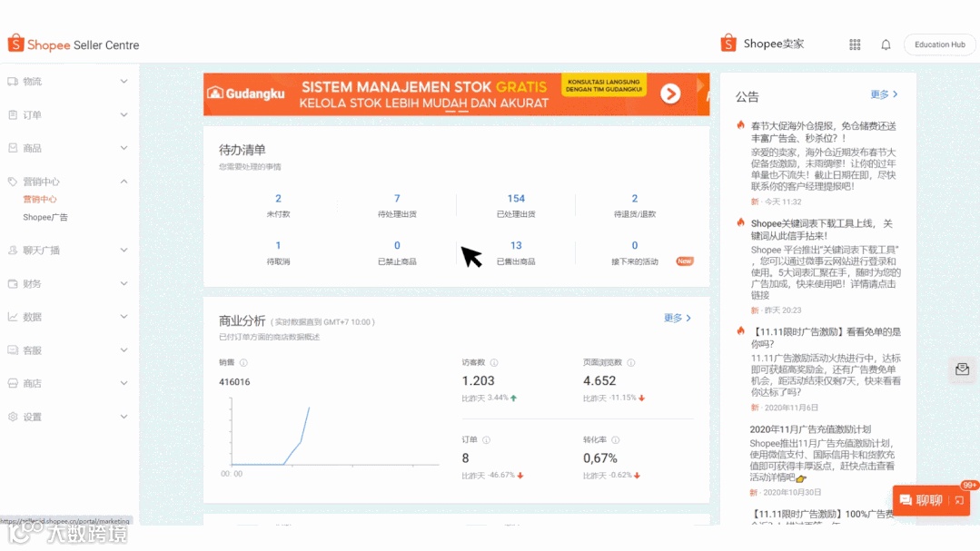The height and width of the screenshot is (551, 980).
Task: Open 已处理出货 count of 154
Action: 516,199
